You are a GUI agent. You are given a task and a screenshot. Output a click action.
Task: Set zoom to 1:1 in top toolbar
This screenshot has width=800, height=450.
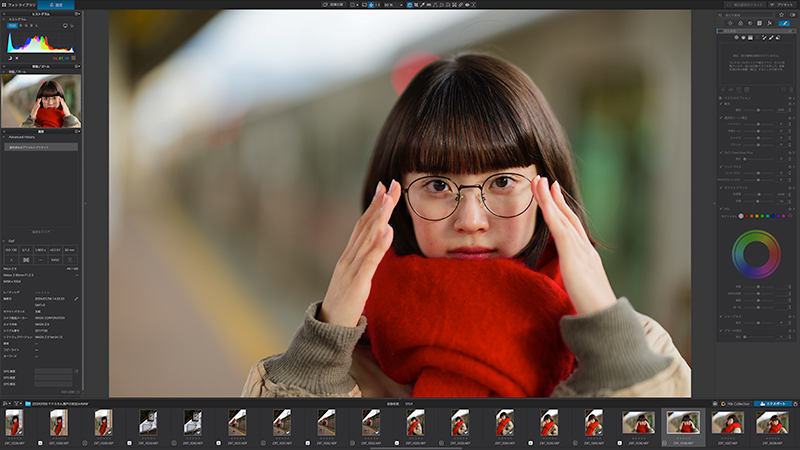point(378,5)
